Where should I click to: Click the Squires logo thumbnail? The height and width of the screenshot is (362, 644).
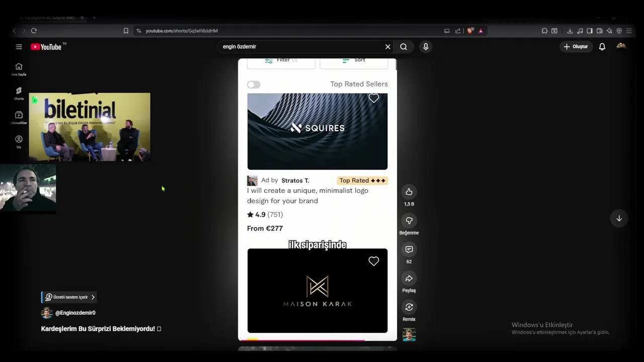[x=317, y=131]
